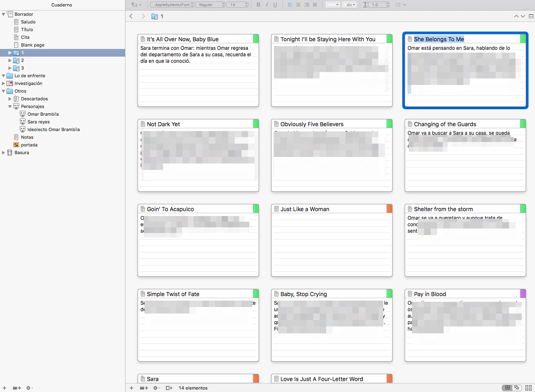Click Goin' To Acapulco card title
The height and width of the screenshot is (392, 535).
170,209
